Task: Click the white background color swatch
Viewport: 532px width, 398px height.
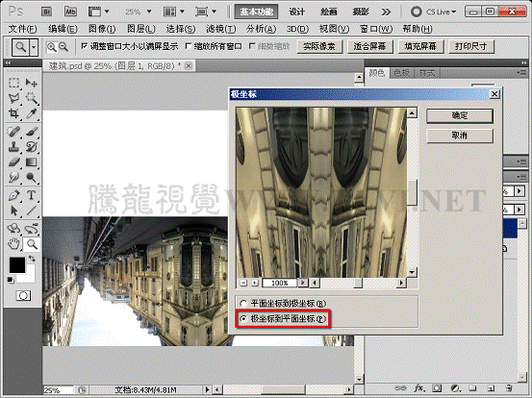Action: tap(29, 277)
